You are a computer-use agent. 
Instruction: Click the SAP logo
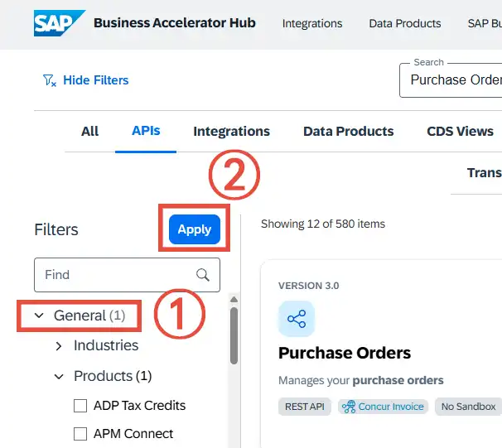[x=59, y=23]
